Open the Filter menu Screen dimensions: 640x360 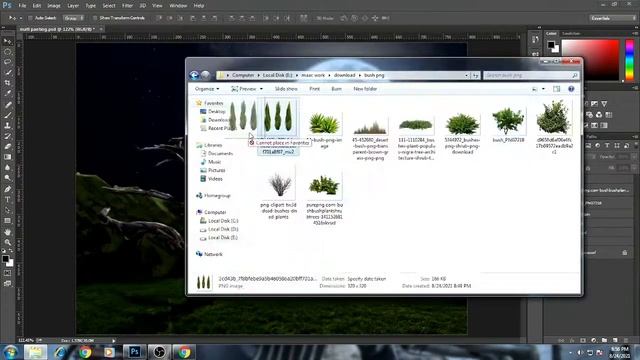point(127,6)
